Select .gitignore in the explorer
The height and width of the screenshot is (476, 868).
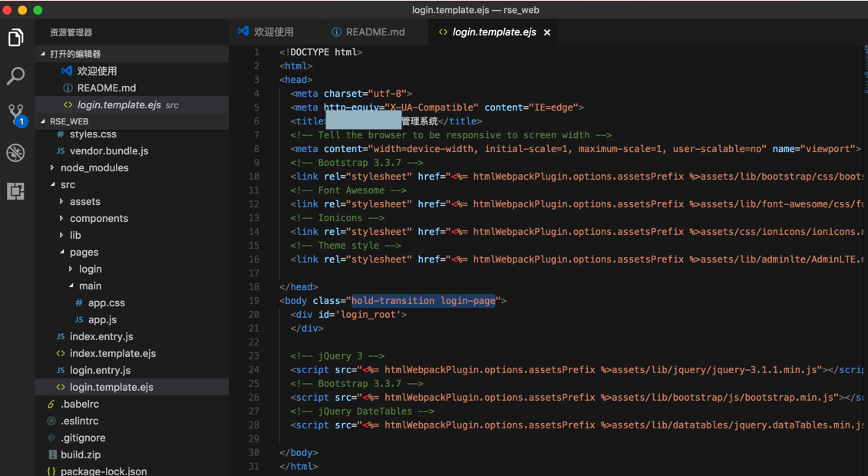83,438
